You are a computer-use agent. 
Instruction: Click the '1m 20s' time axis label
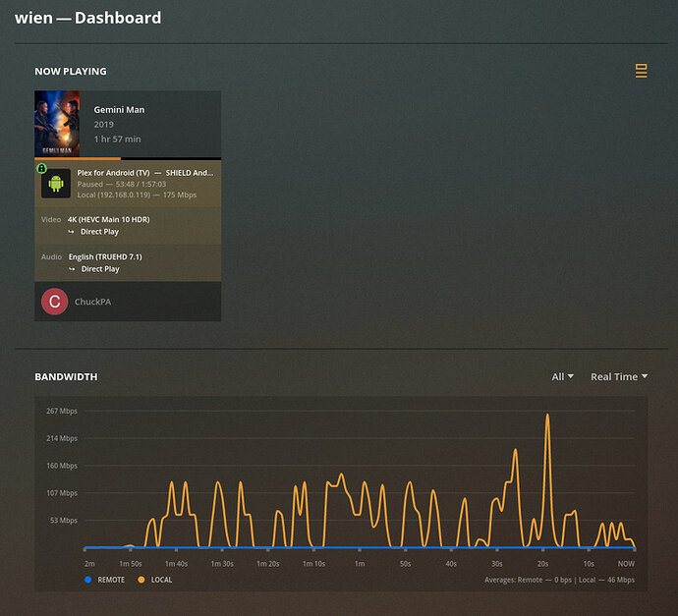(268, 564)
